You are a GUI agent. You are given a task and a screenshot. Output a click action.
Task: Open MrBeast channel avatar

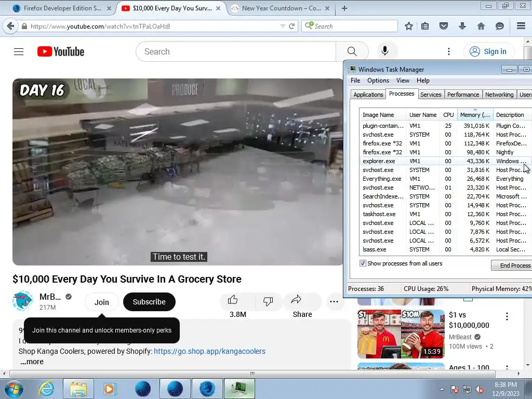[x=22, y=301]
